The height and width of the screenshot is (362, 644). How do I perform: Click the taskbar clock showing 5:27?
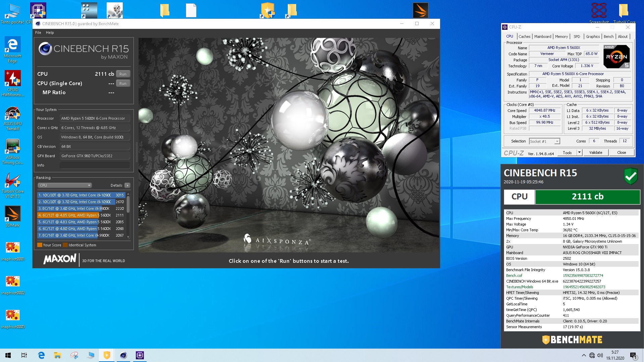point(615,355)
